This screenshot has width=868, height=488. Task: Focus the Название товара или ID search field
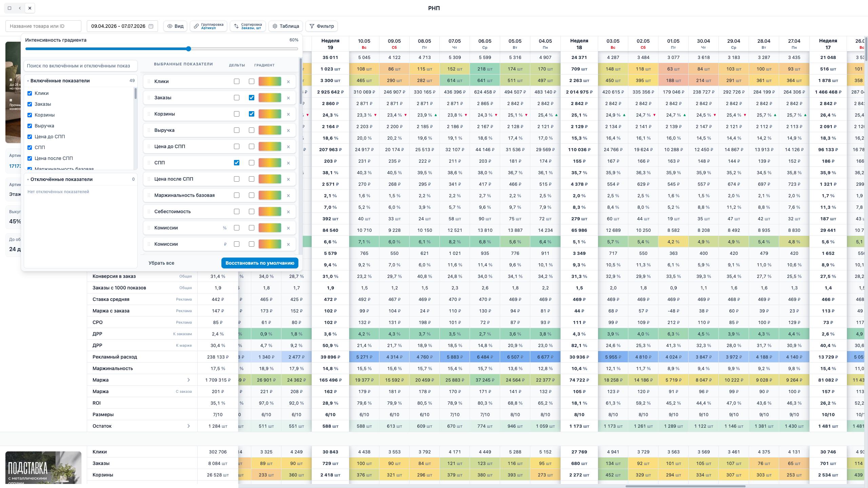point(43,26)
